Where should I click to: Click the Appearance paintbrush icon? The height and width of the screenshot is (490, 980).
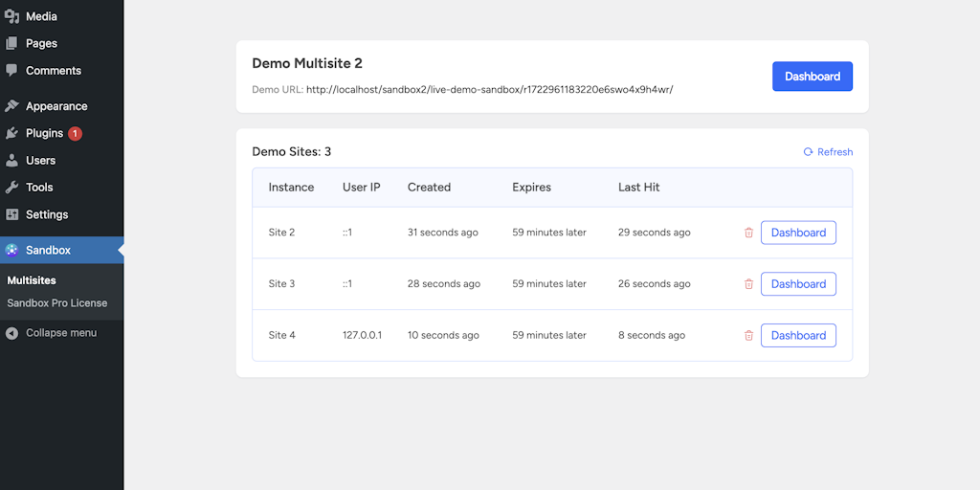pyautogui.click(x=11, y=106)
